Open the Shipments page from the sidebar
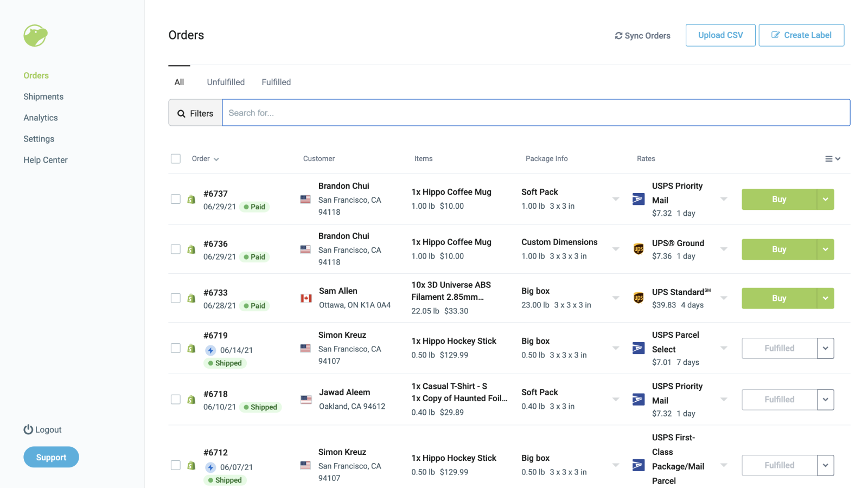The height and width of the screenshot is (488, 868). click(x=43, y=96)
